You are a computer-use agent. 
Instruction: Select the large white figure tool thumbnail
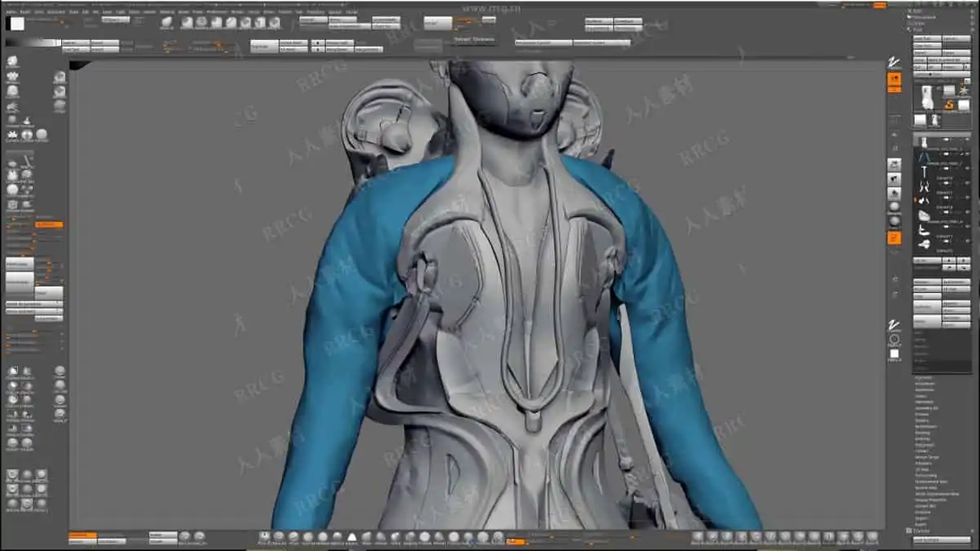[927, 96]
